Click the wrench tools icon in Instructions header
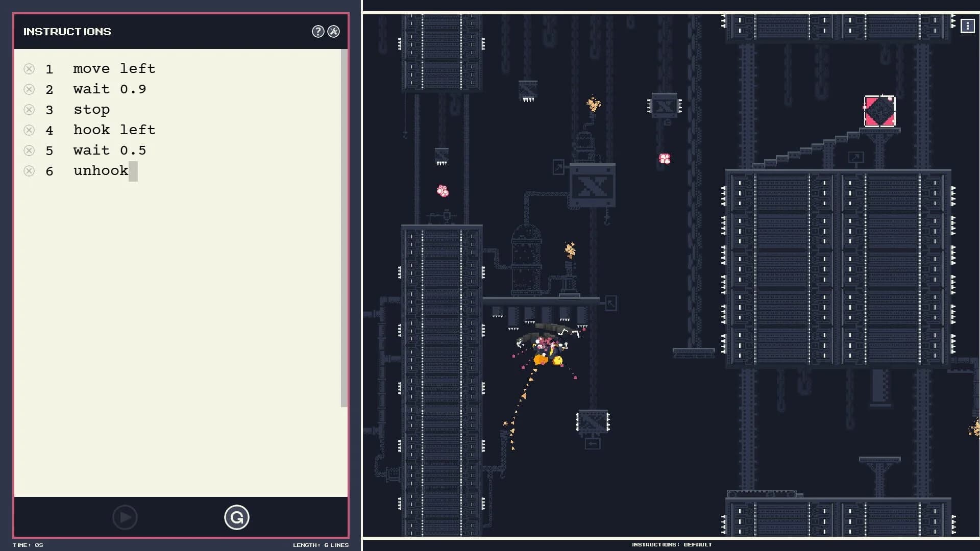The height and width of the screenshot is (551, 980). click(x=333, y=31)
